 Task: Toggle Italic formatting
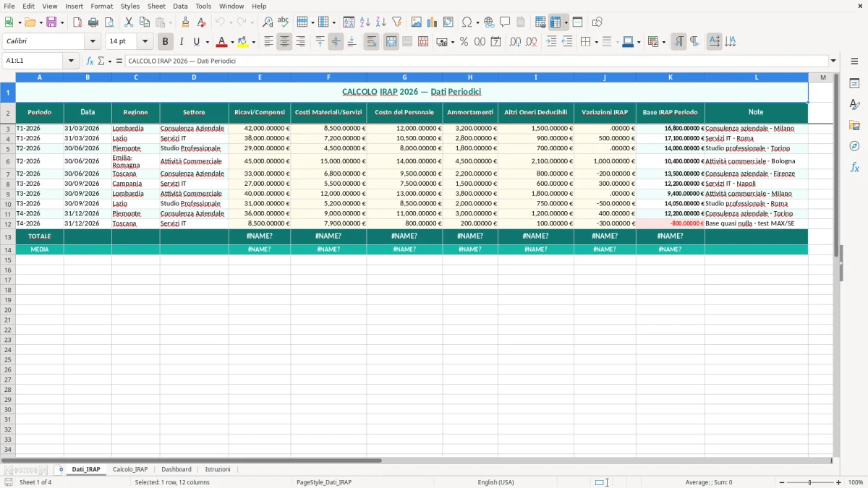click(182, 42)
